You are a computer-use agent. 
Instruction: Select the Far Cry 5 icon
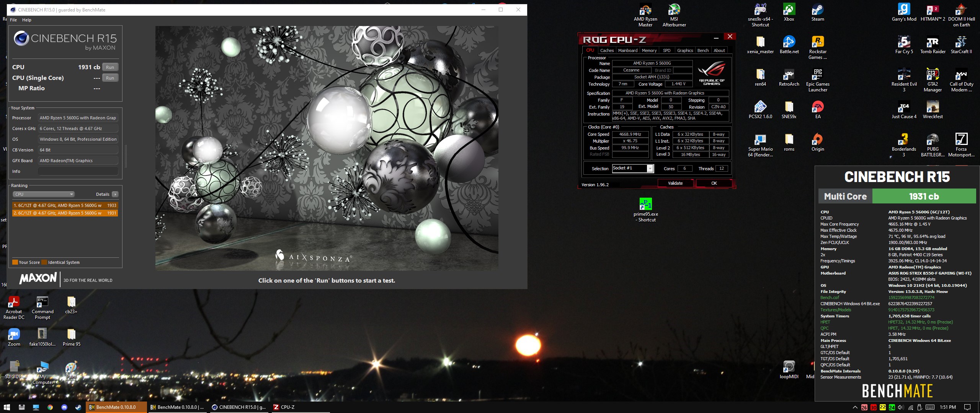904,45
